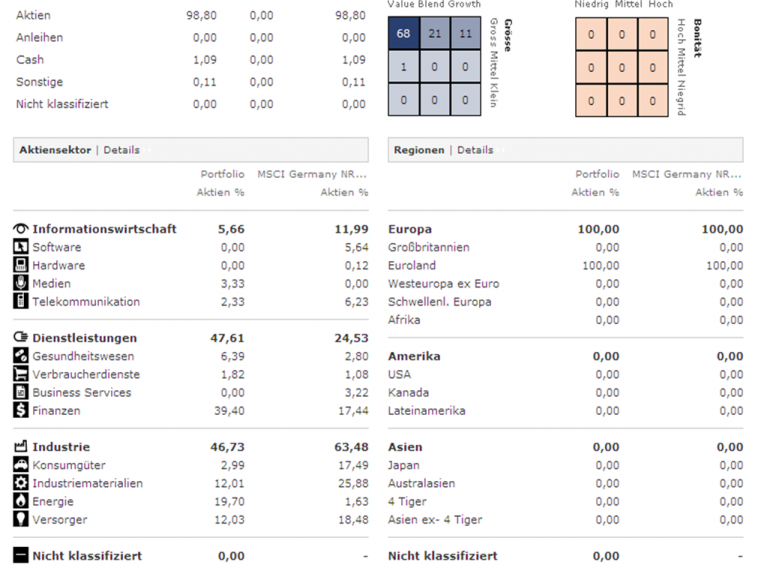
Task: Click Finanzen portfolio value 39,40
Action: (229, 411)
